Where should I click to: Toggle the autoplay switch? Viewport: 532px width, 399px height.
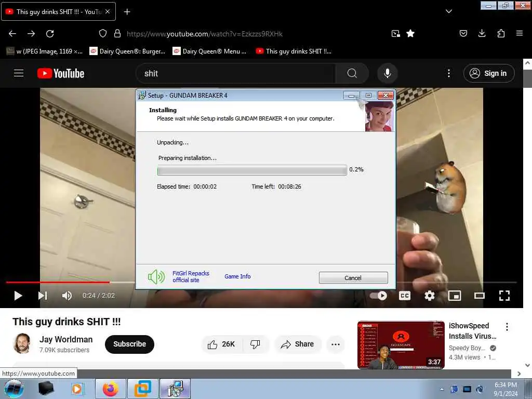tap(379, 296)
